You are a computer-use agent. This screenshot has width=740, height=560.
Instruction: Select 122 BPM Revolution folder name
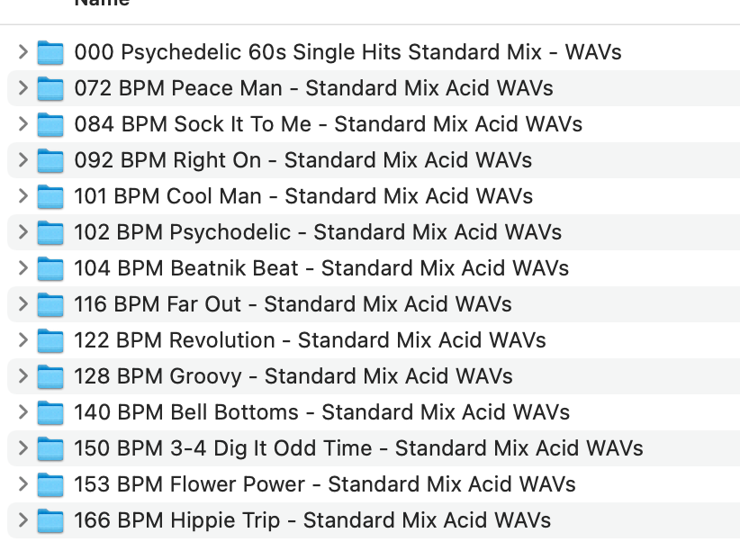tap(310, 340)
